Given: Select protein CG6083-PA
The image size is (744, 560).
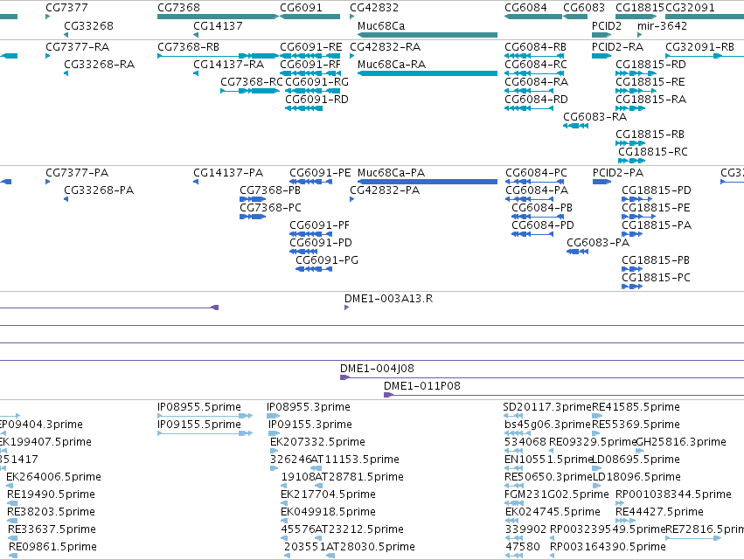Looking at the screenshot, I should [x=578, y=252].
